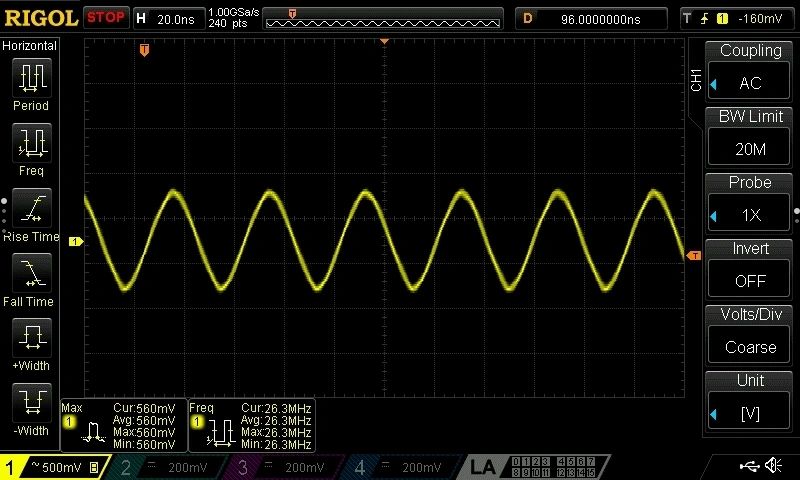The height and width of the screenshot is (480, 800).
Task: Click the RIGOL logo
Action: [x=41, y=18]
